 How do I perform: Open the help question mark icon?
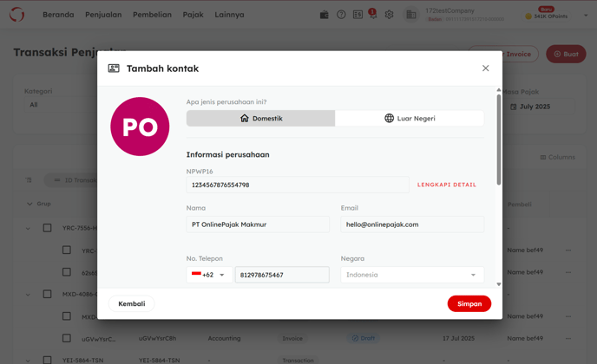[x=341, y=15]
